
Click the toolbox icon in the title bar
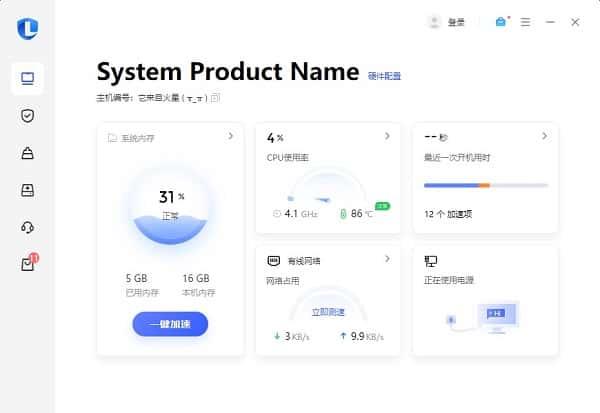[500, 22]
